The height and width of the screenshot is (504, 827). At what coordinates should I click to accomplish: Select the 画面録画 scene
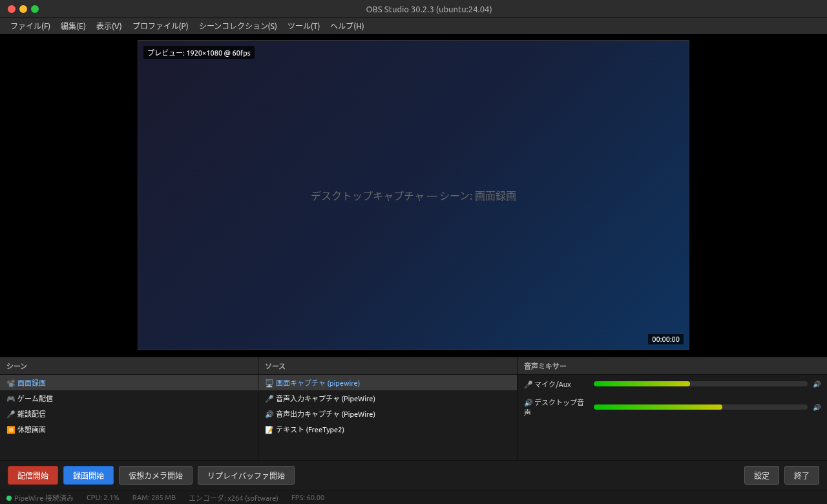click(129, 383)
